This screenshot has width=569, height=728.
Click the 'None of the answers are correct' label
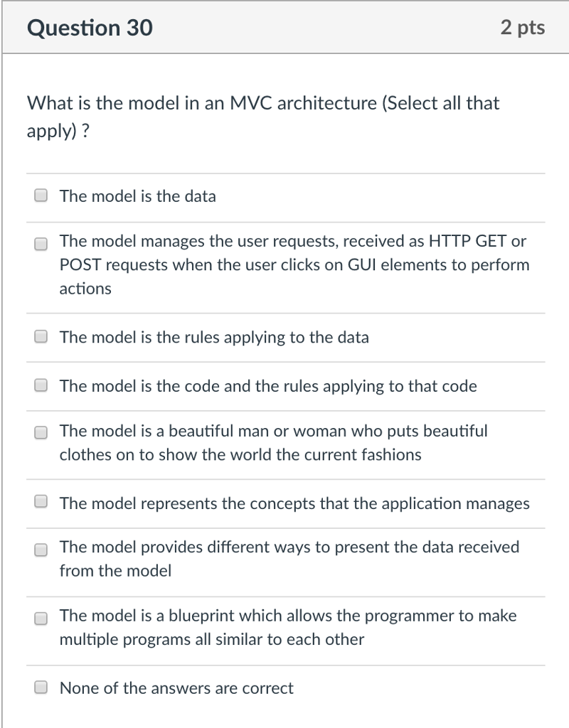click(176, 688)
